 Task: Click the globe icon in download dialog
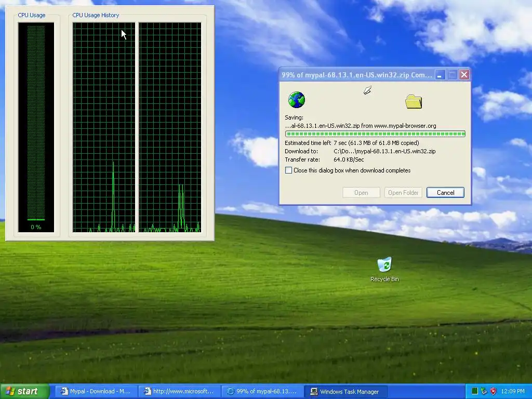click(x=297, y=100)
